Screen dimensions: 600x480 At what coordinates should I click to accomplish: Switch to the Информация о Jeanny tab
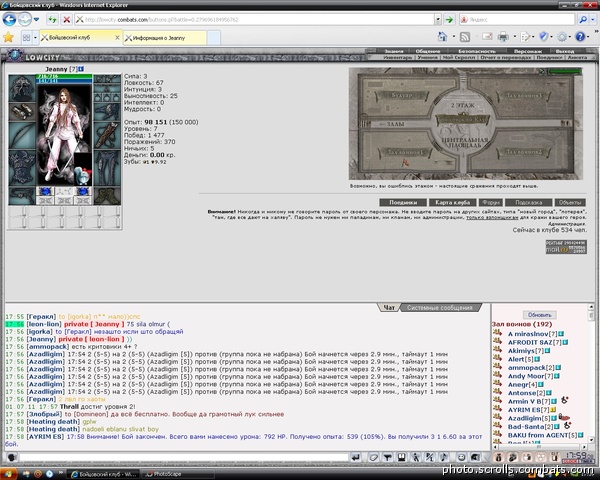[x=165, y=38]
